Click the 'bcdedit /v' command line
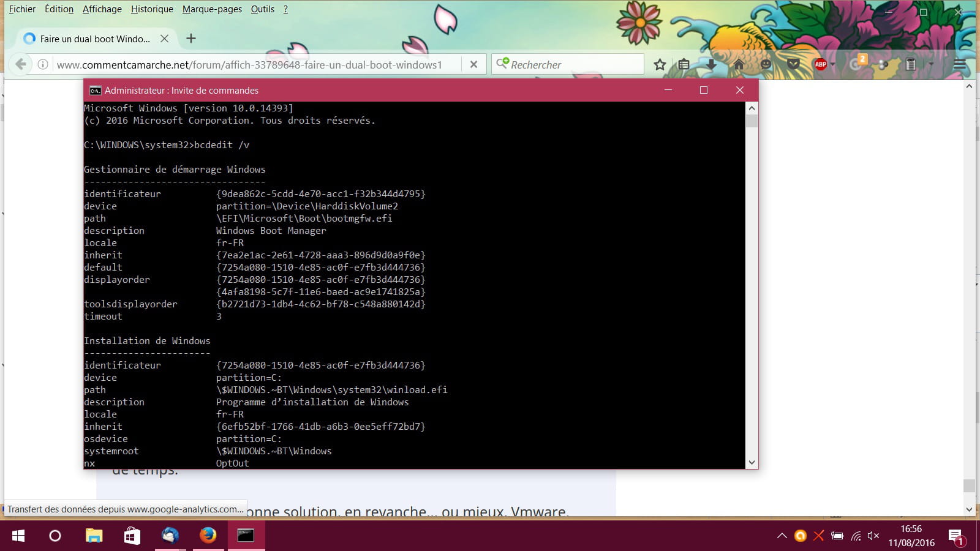Image resolution: width=980 pixels, height=551 pixels. click(x=167, y=145)
